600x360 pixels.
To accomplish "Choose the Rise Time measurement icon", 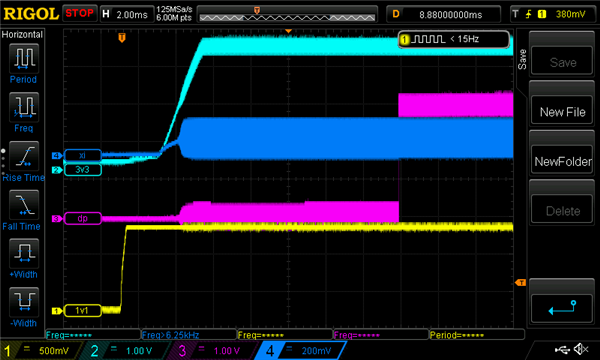I will click(24, 156).
